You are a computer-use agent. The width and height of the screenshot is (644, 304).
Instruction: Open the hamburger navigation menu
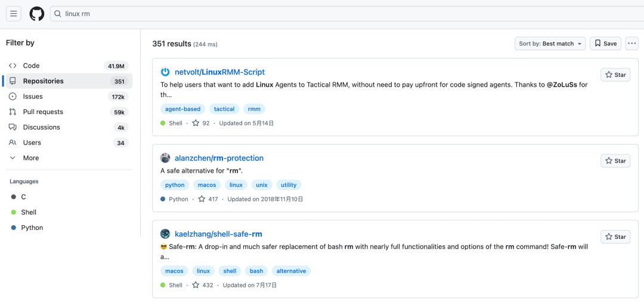[14, 14]
